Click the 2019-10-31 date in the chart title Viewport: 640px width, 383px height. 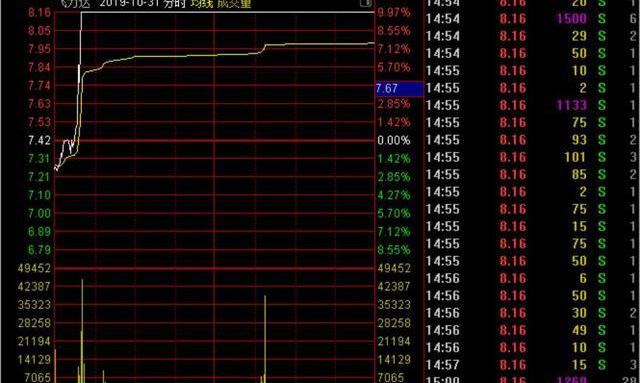tap(130, 4)
